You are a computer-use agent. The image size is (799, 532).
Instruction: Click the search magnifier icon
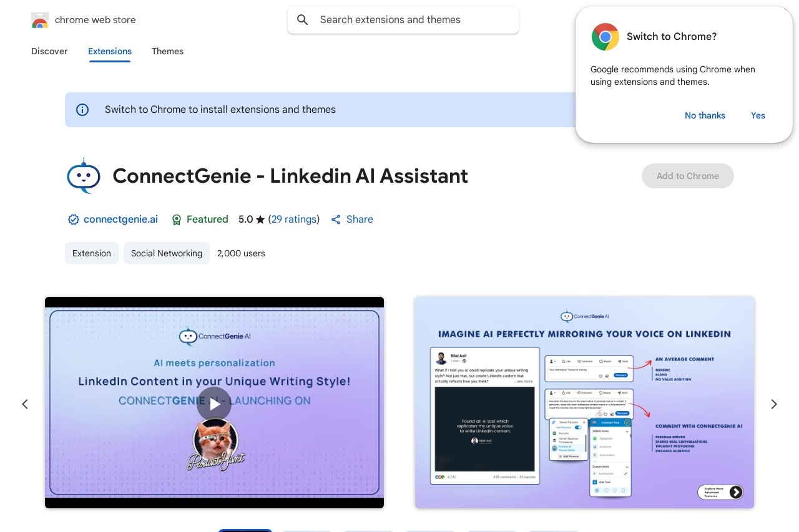[303, 20]
